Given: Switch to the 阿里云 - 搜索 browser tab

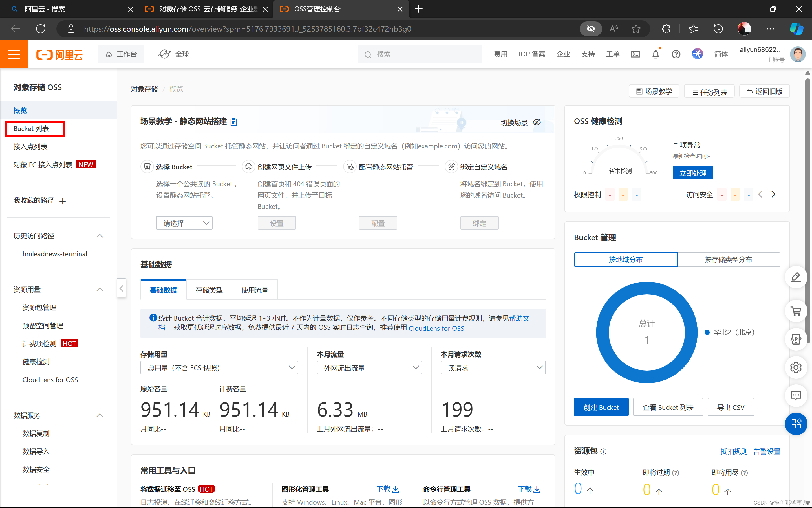Looking at the screenshot, I should coord(69,9).
